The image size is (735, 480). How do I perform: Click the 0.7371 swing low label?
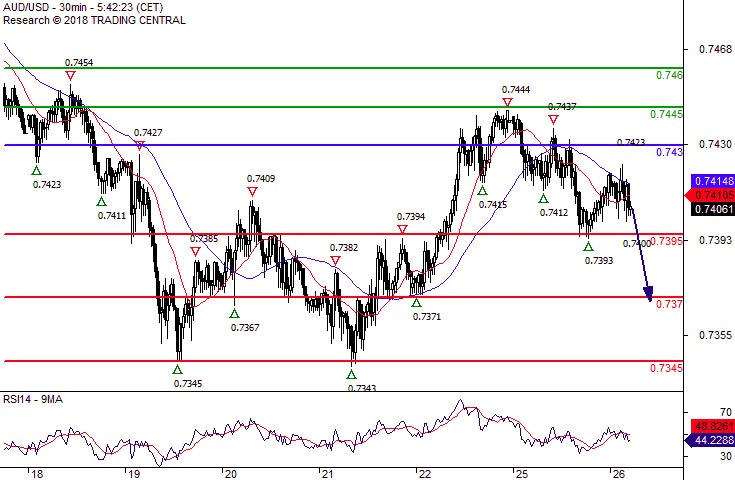tap(427, 316)
